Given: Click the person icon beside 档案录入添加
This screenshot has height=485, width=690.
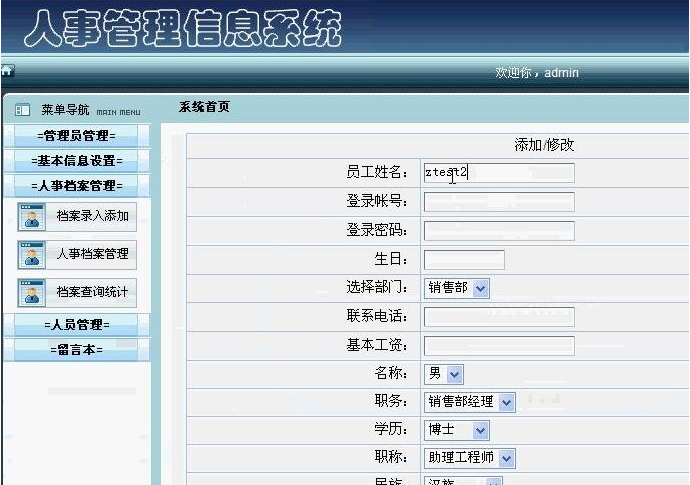Looking at the screenshot, I should [32, 217].
